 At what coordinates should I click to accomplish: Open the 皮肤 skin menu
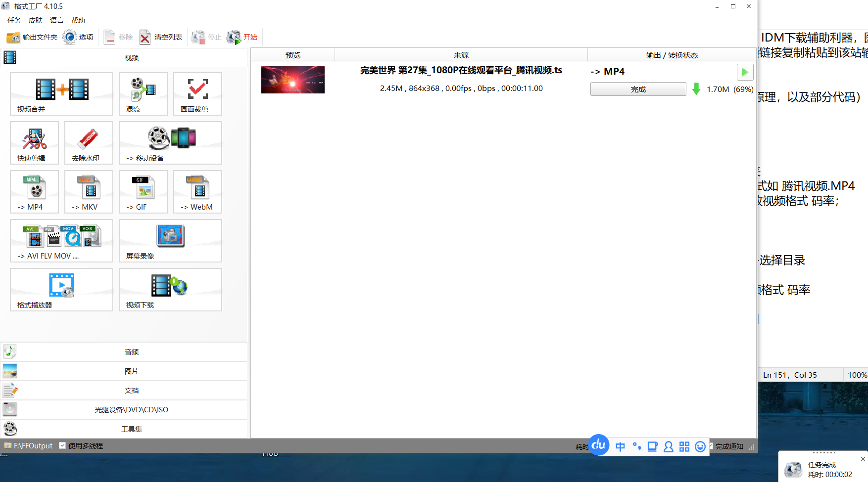[x=36, y=20]
